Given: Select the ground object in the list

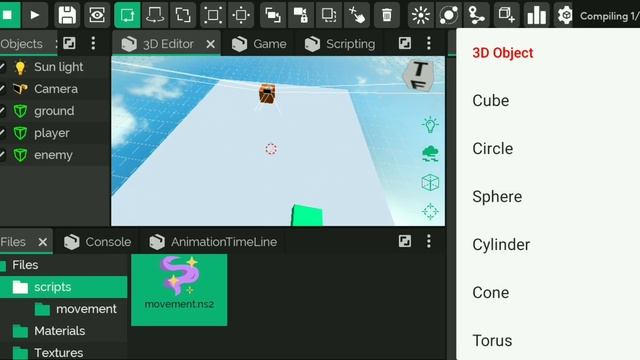Looking at the screenshot, I should [x=54, y=111].
